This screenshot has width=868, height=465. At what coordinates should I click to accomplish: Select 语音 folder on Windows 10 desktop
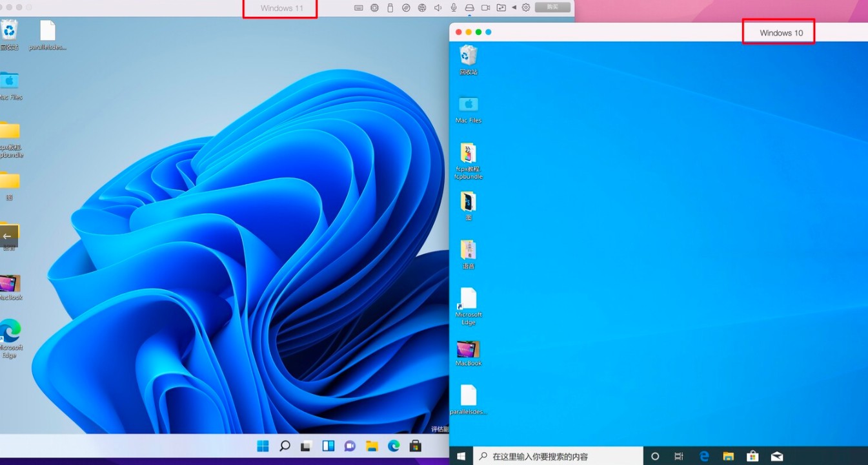469,254
